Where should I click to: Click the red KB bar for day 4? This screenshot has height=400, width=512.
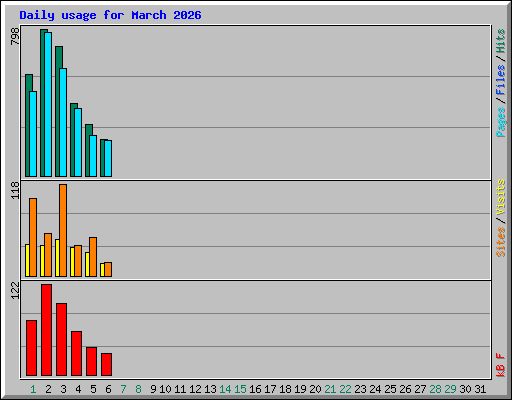[x=76, y=354]
